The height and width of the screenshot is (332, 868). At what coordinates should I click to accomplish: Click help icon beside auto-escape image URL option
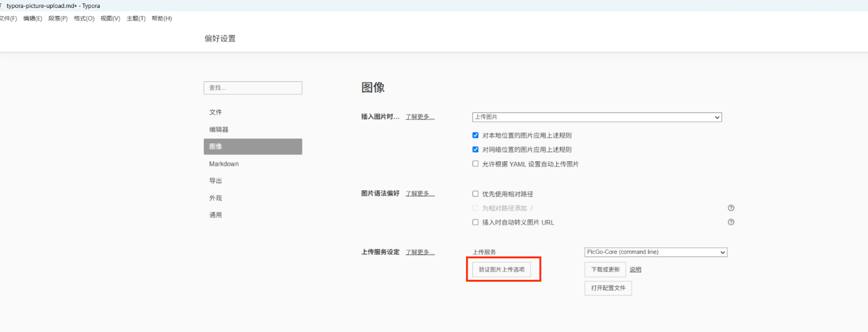[x=731, y=222]
